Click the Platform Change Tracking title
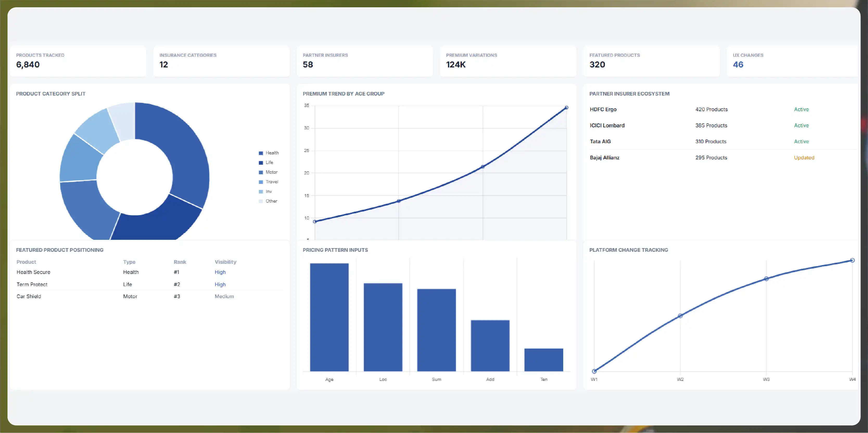The image size is (868, 433). pyautogui.click(x=629, y=250)
